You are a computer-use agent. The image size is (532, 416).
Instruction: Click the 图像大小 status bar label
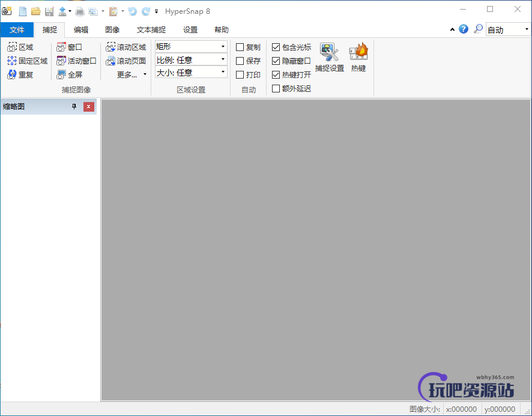pos(425,409)
